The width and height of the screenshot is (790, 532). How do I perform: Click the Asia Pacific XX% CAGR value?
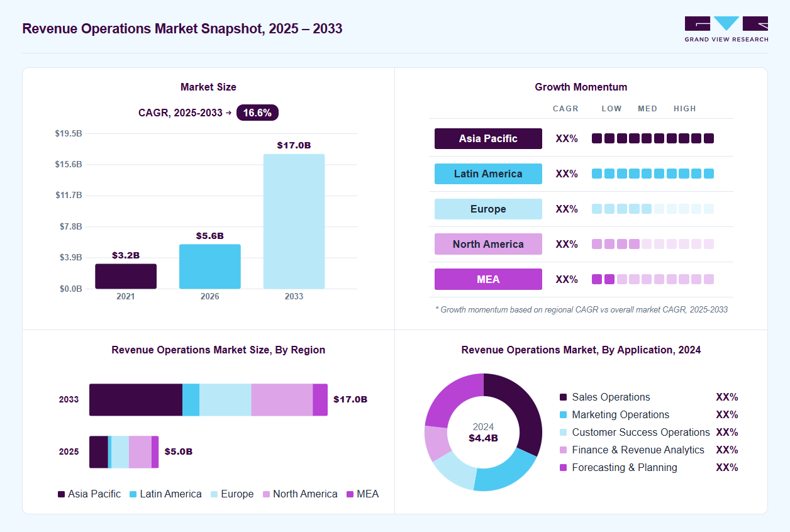[567, 138]
